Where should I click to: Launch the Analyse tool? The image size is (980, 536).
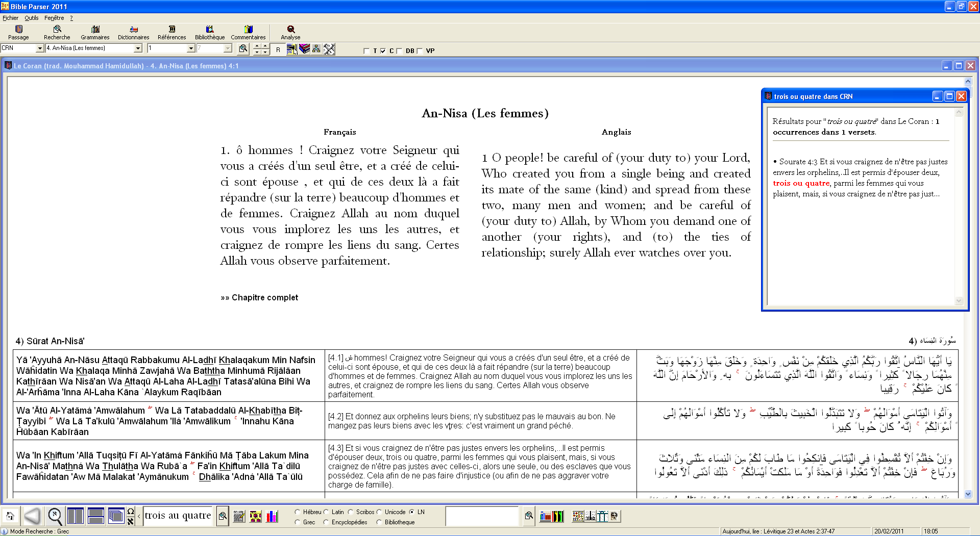[289, 32]
